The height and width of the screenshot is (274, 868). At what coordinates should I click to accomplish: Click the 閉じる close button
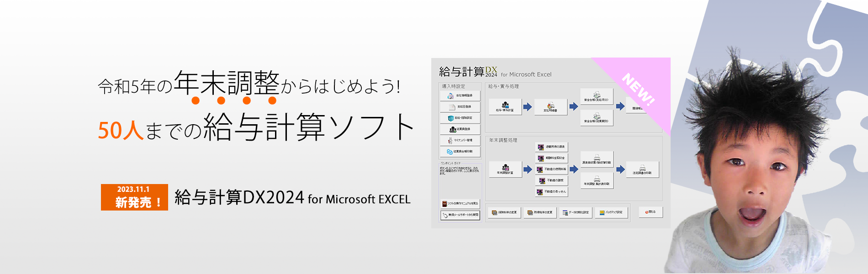point(650,212)
